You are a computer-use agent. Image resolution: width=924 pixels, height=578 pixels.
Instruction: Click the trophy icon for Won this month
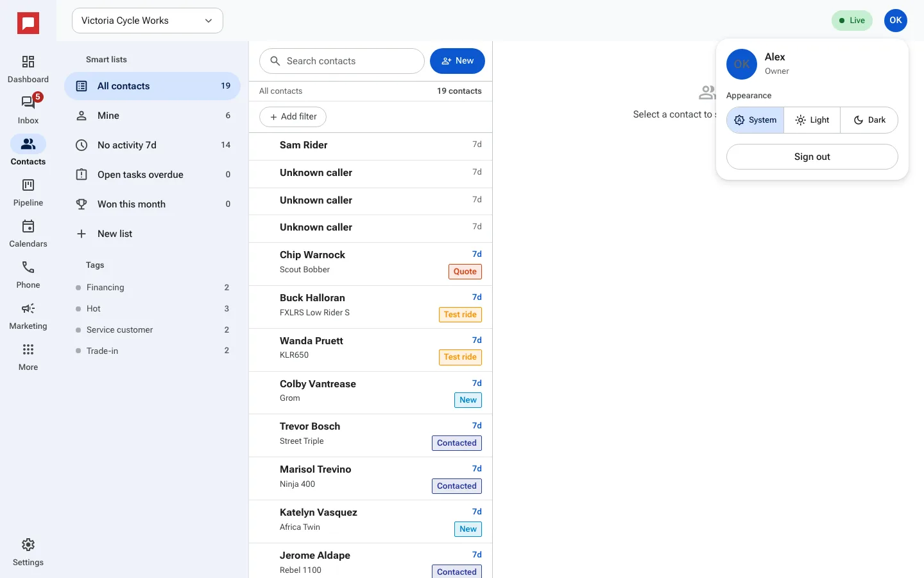(81, 204)
